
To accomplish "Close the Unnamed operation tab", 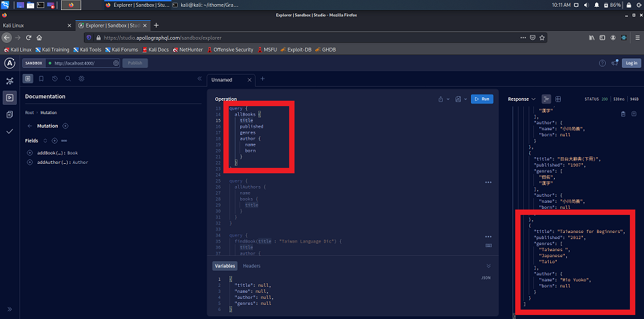I will pyautogui.click(x=250, y=80).
